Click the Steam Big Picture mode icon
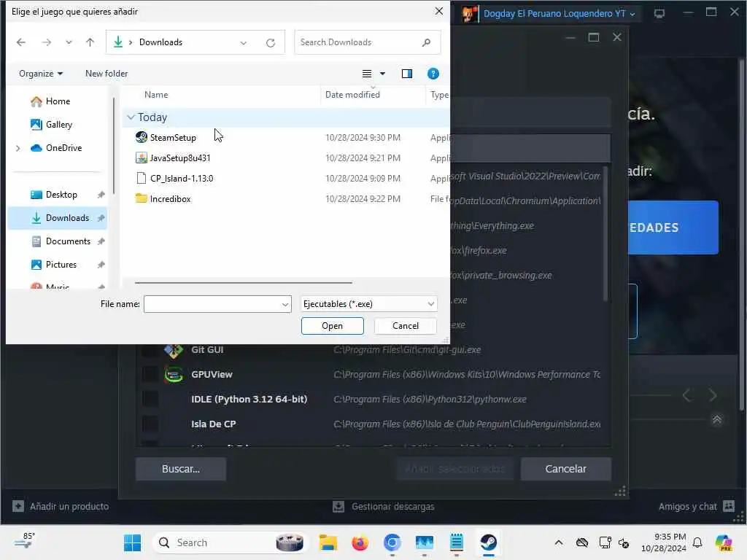Viewport: 747px width, 560px height. coord(659,14)
